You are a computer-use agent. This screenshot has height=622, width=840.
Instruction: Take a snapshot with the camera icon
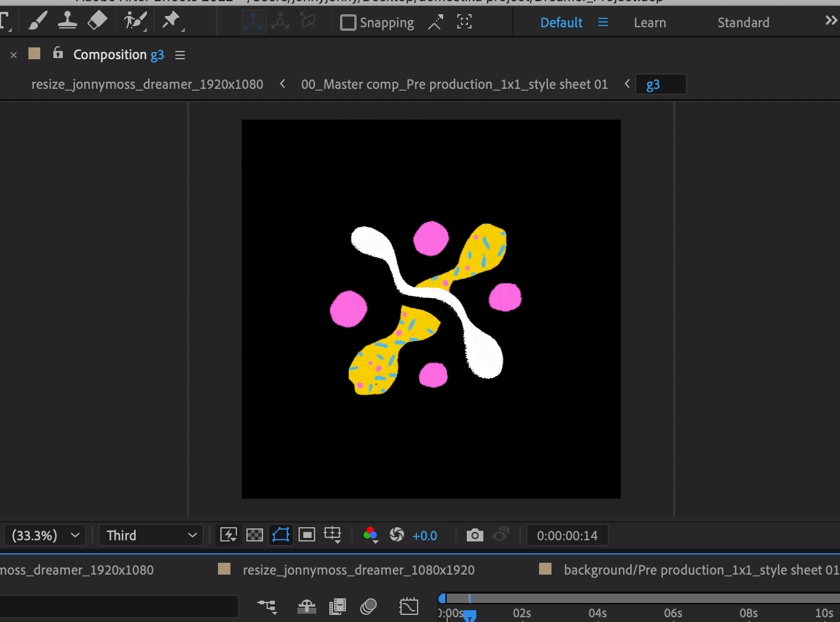coord(474,536)
